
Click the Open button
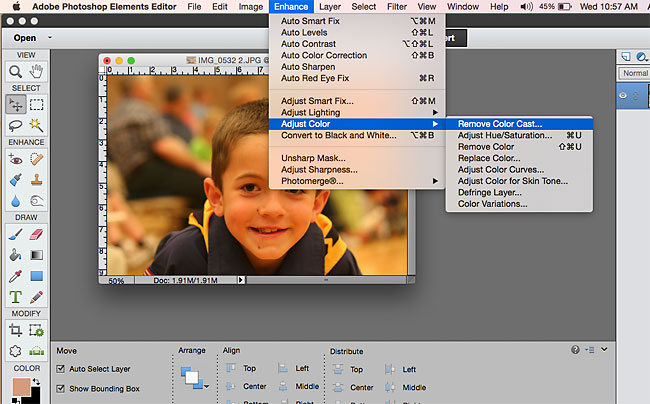(x=25, y=38)
